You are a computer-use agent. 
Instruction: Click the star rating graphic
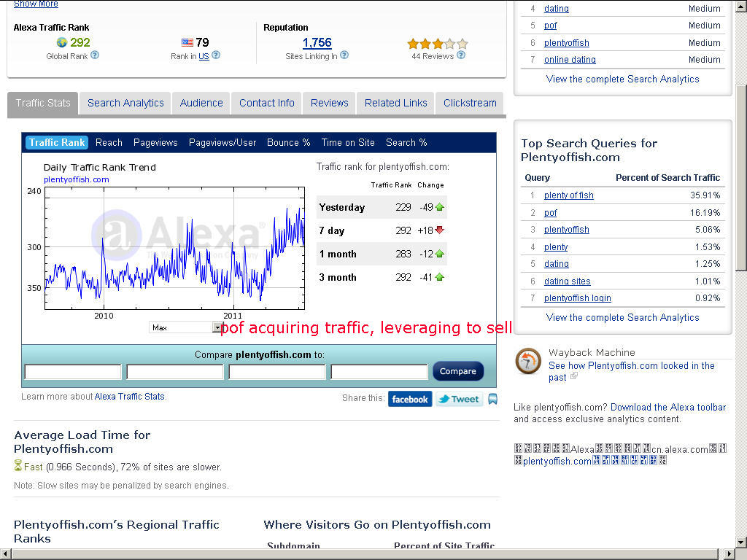(x=438, y=44)
